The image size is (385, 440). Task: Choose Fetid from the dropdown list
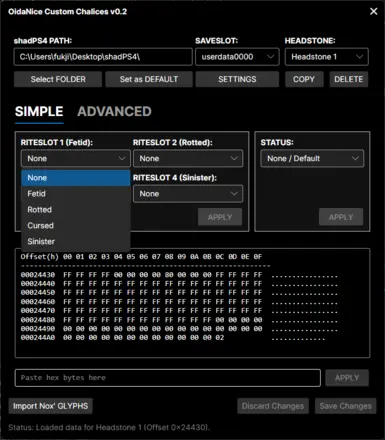click(x=76, y=194)
